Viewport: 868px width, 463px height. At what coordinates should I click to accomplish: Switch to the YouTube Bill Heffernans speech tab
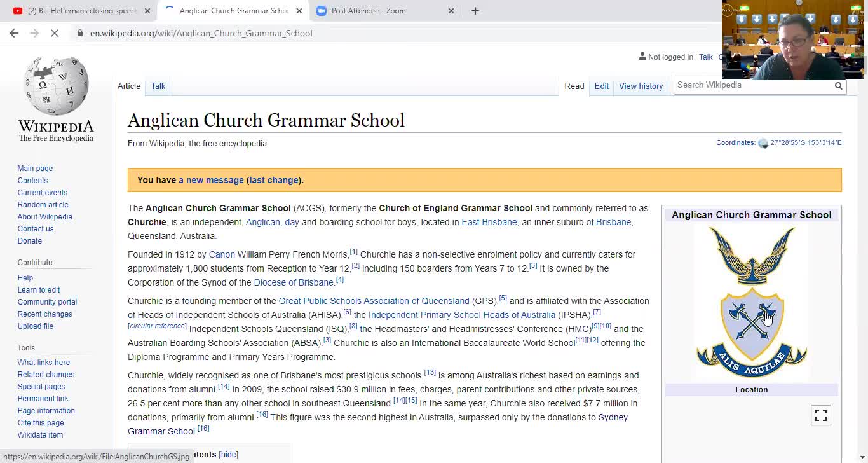tap(82, 11)
